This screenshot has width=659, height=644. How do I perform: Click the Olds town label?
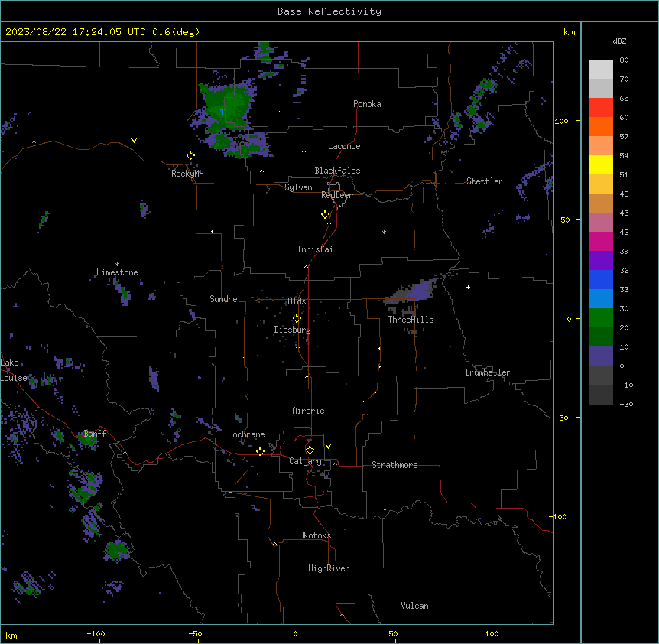point(297,301)
